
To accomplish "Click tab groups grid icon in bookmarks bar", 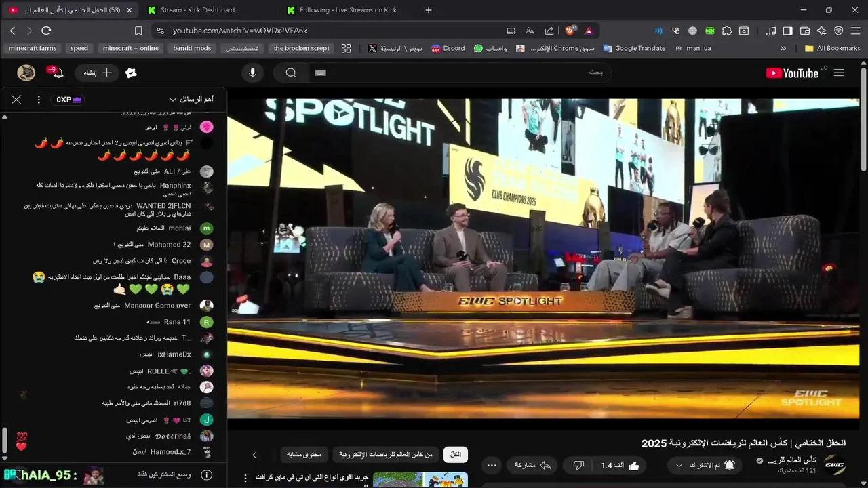I will [x=347, y=48].
